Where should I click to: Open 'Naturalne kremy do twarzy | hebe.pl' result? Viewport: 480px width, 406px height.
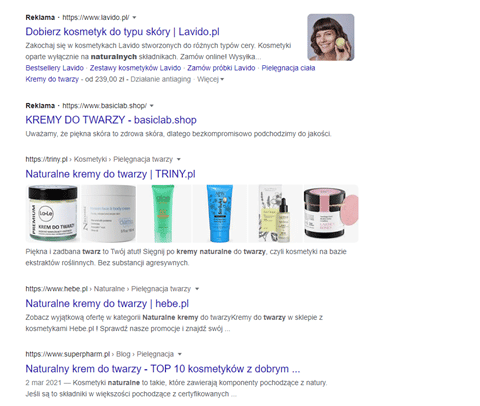[107, 304]
